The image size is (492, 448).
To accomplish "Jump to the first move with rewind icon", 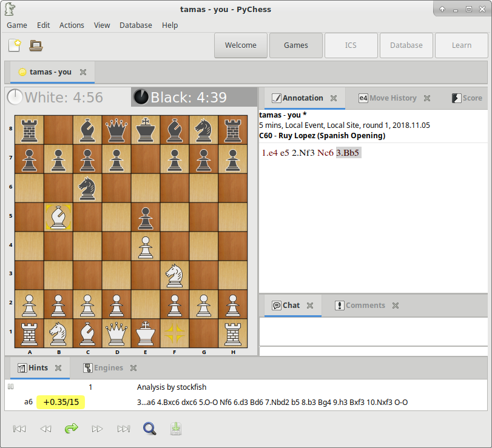I will coord(19,429).
